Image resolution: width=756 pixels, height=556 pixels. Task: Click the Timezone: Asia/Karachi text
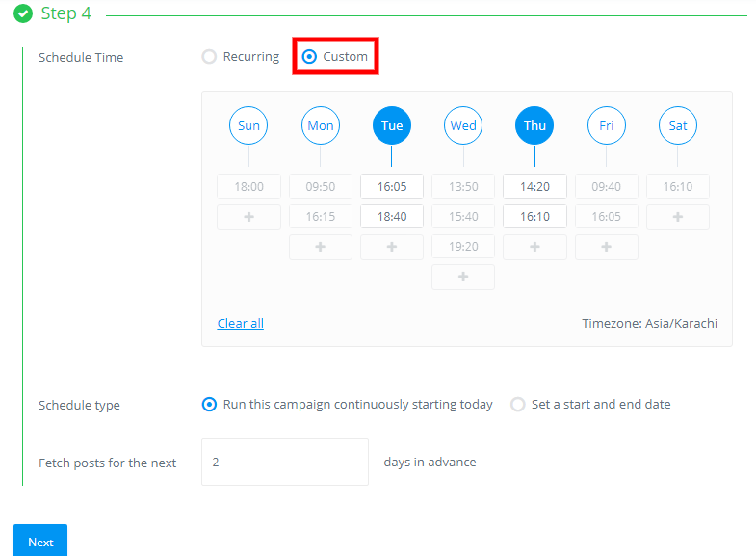(649, 323)
